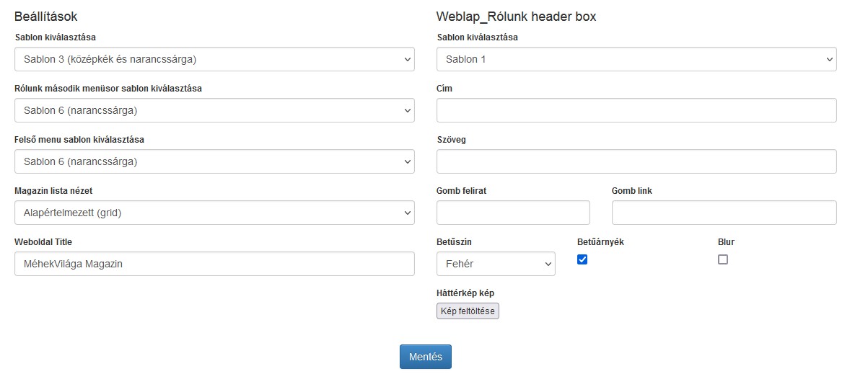Click into the Szöveg text field
This screenshot has width=868, height=374.
pos(636,161)
